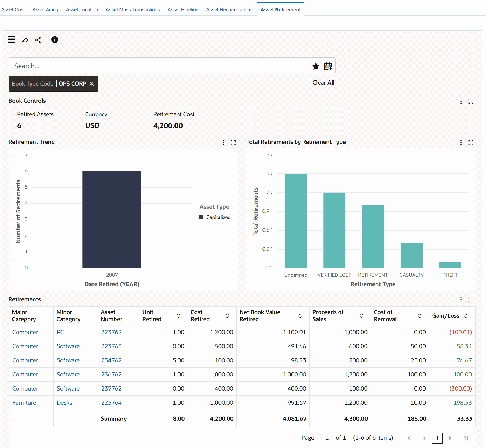Open asset number 223763 link

[111, 346]
